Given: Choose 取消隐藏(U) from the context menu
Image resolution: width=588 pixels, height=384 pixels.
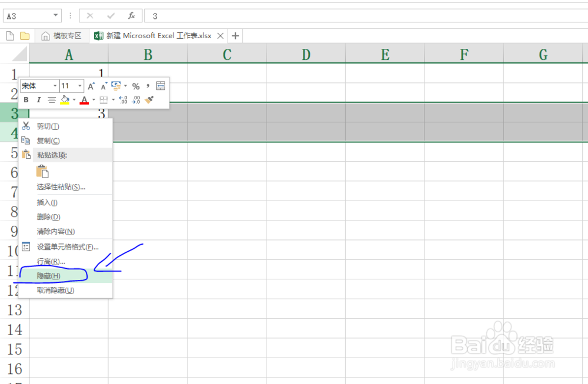Looking at the screenshot, I should [x=65, y=290].
